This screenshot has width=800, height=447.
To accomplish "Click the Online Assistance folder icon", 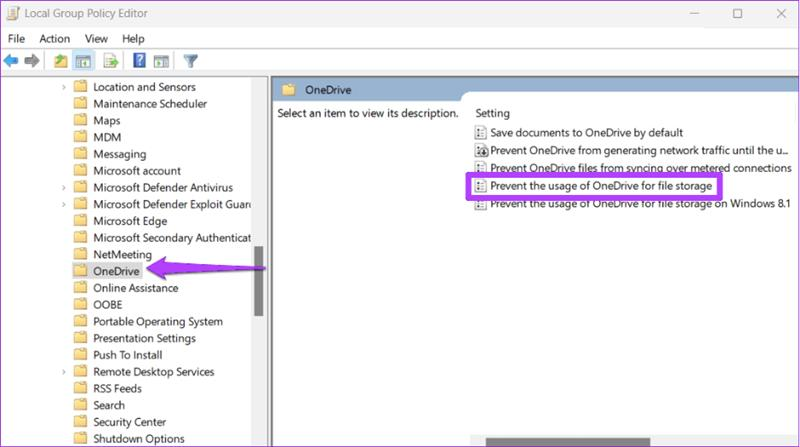I will (x=80, y=287).
